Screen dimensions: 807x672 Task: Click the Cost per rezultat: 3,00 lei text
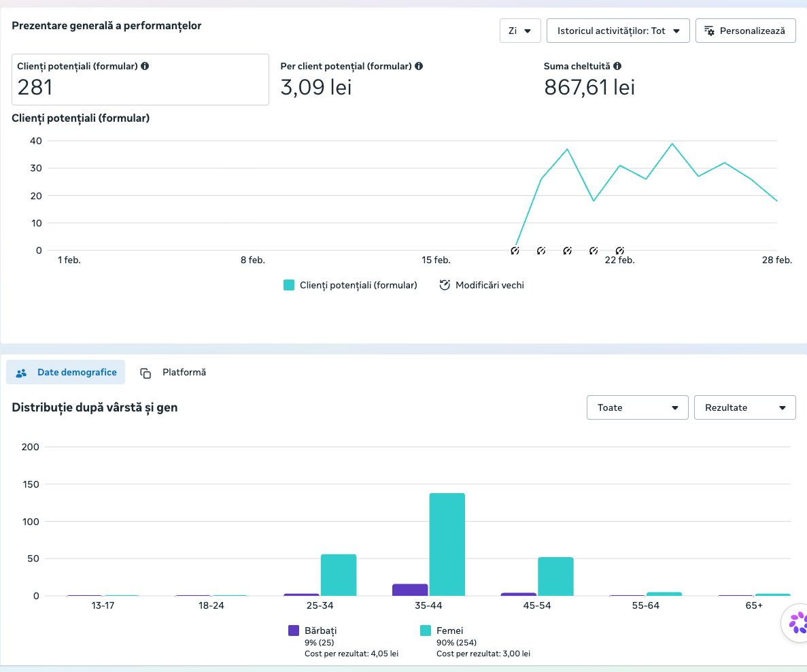[483, 654]
